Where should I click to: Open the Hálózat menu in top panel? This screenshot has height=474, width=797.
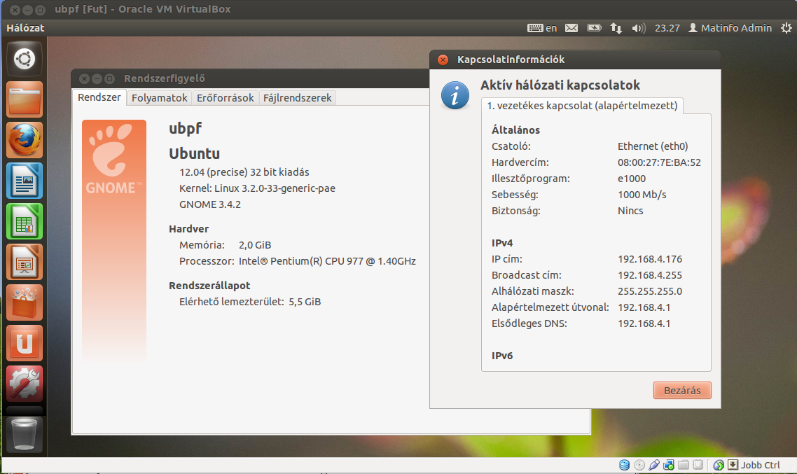tap(25, 28)
